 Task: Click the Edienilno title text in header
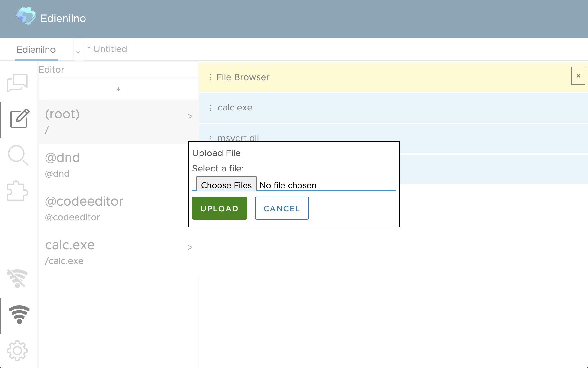pyautogui.click(x=63, y=18)
